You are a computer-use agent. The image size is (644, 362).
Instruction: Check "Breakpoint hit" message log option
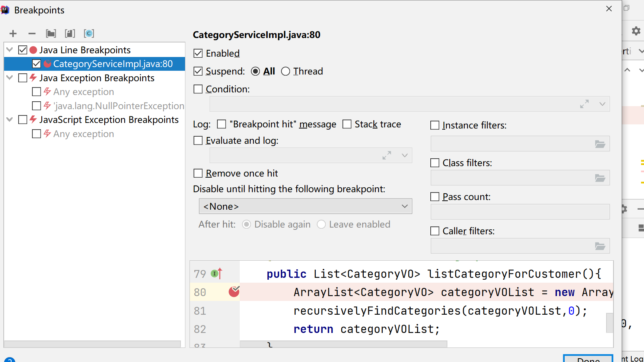tap(221, 124)
